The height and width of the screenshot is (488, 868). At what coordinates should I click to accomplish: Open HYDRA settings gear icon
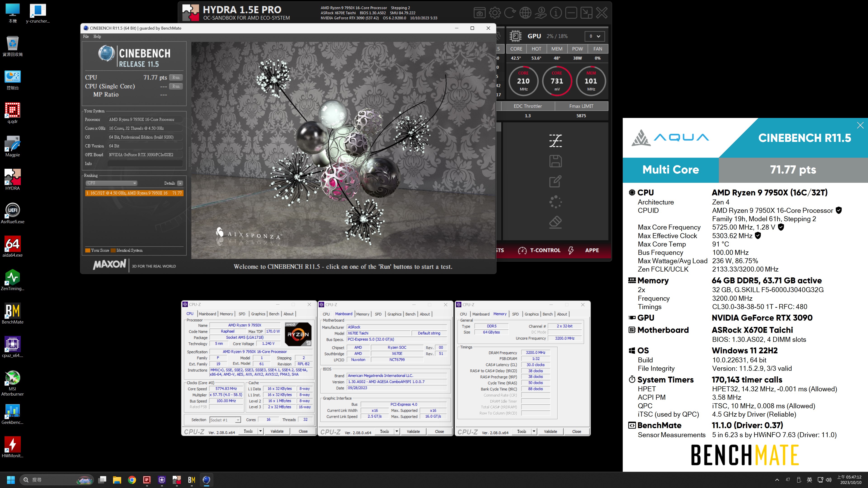(x=495, y=13)
